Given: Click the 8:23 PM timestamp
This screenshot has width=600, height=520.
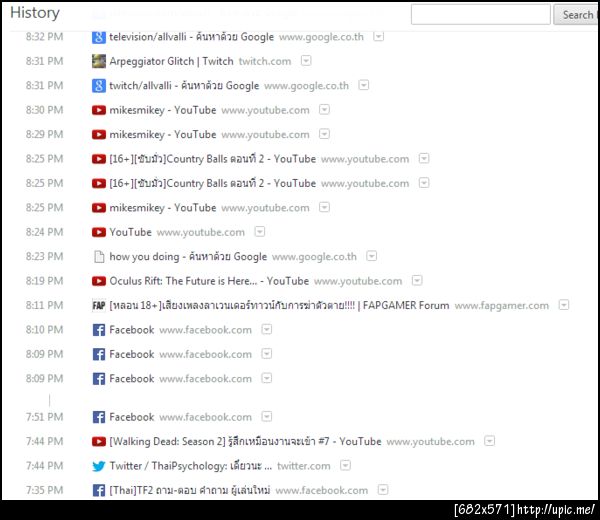Looking at the screenshot, I should (44, 256).
